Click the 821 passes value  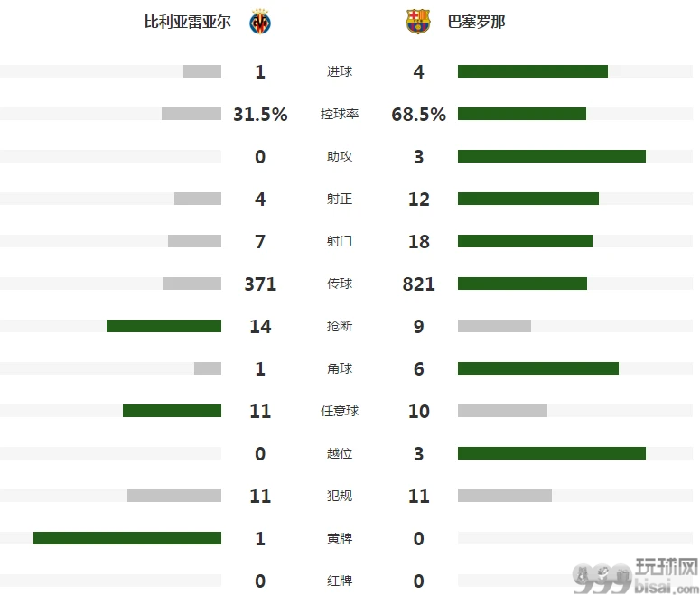[x=419, y=284]
